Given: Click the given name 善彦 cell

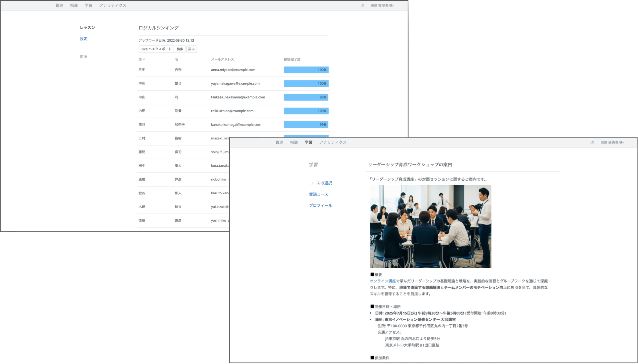Looking at the screenshot, I should [x=178, y=220].
